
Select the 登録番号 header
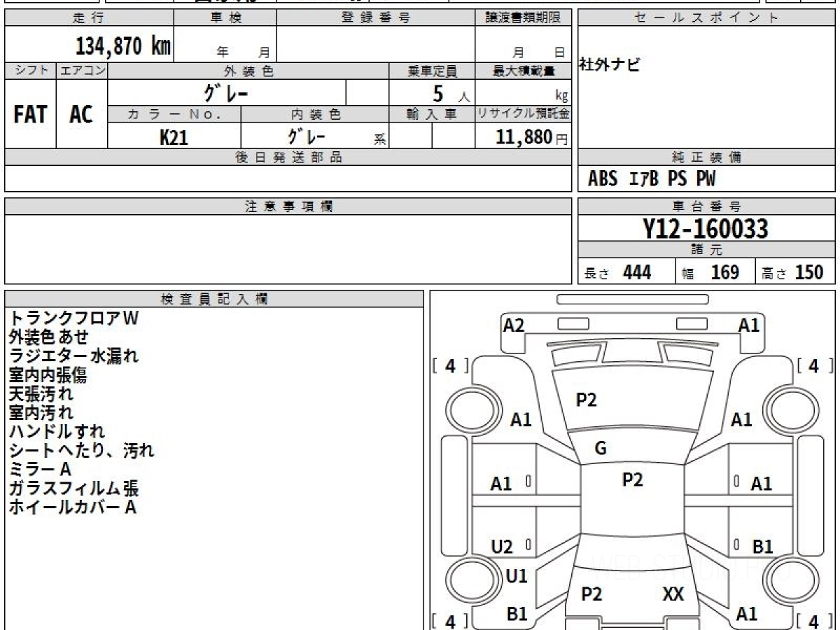pos(375,18)
